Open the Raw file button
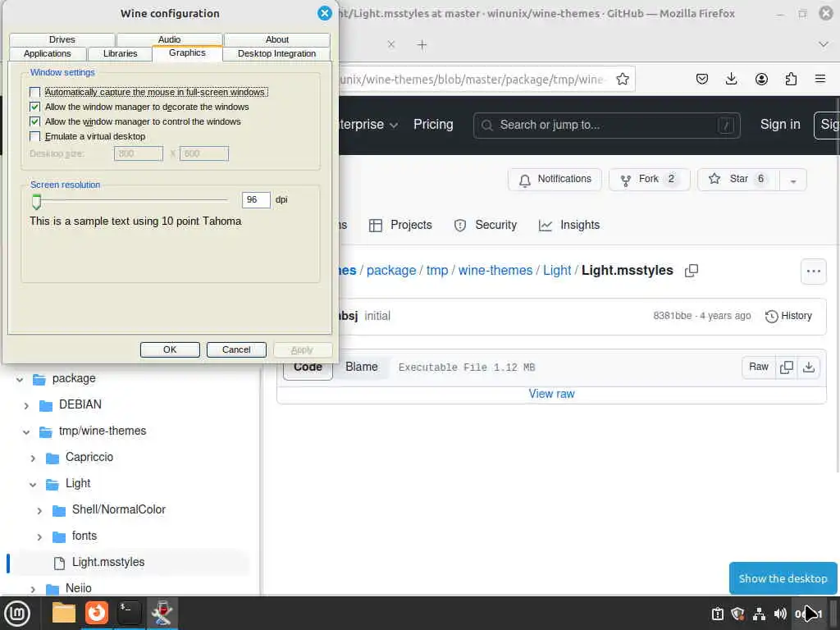Screen dimensions: 840x630 759,367
